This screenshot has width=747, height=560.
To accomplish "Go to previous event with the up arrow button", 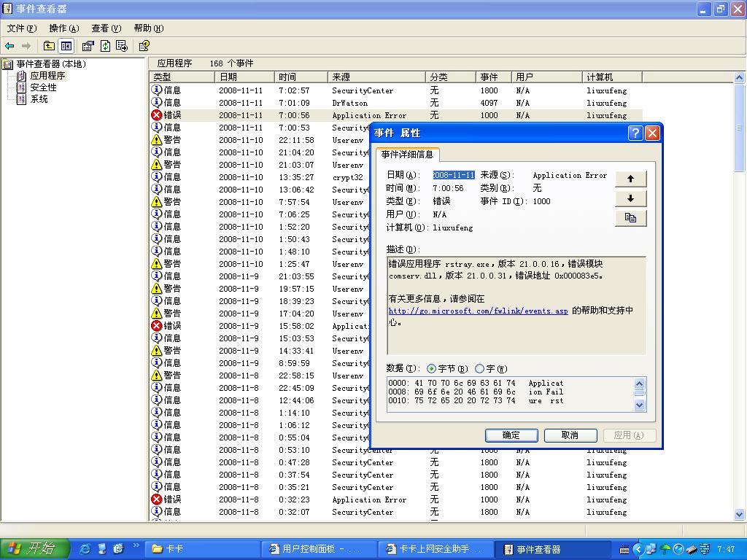I will (630, 179).
